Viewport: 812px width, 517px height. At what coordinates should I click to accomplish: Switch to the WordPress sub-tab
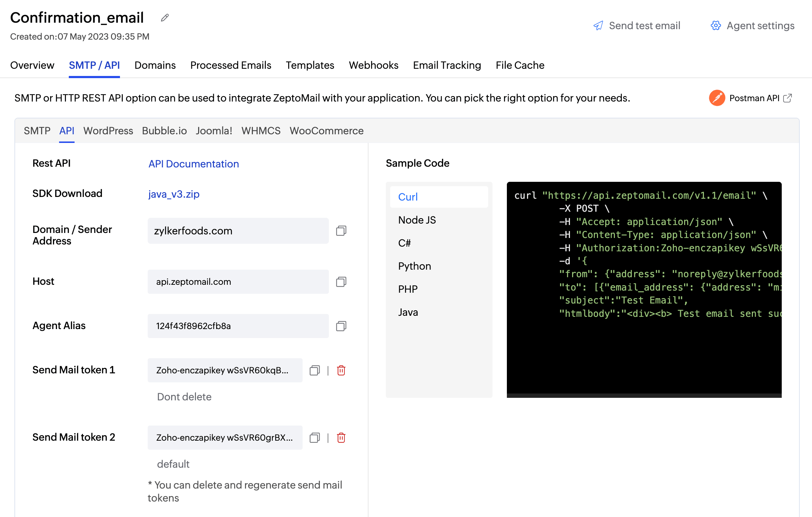(x=108, y=131)
